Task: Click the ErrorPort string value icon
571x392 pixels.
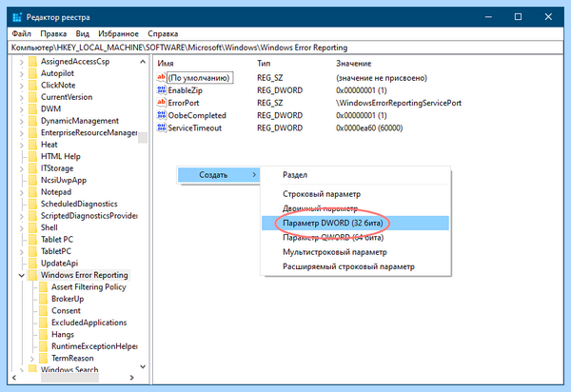Action: click(x=162, y=103)
